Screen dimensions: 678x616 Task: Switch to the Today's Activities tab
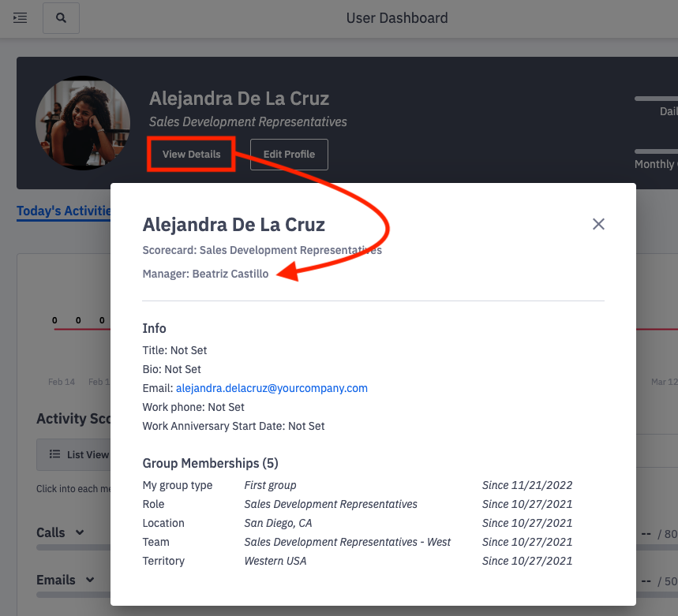point(64,211)
